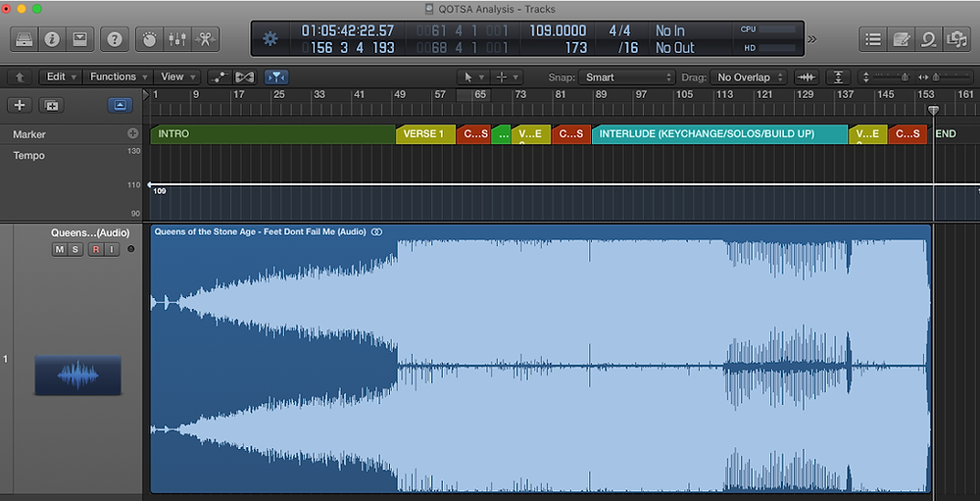
Task: Solo the Queens audio track
Action: tap(74, 250)
